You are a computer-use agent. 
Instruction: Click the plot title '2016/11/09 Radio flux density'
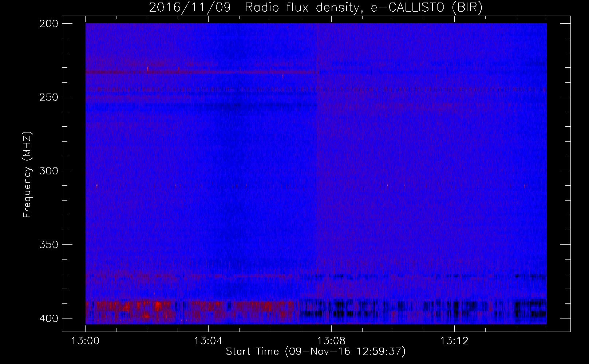316,8
